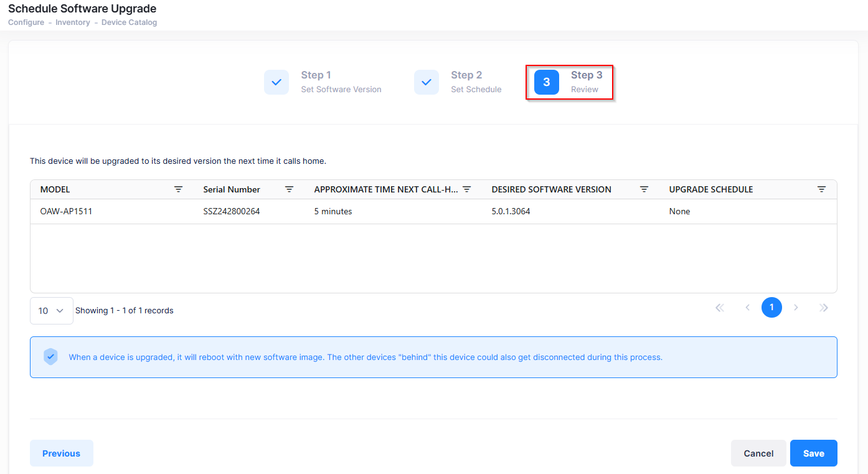The height and width of the screenshot is (474, 868).
Task: Open Desired Software Version column filter
Action: click(644, 189)
